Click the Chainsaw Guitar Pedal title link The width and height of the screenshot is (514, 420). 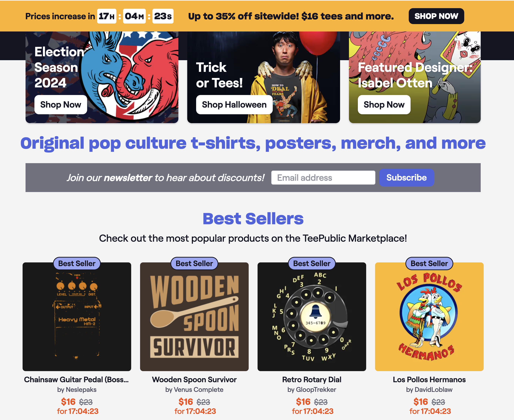(x=76, y=379)
